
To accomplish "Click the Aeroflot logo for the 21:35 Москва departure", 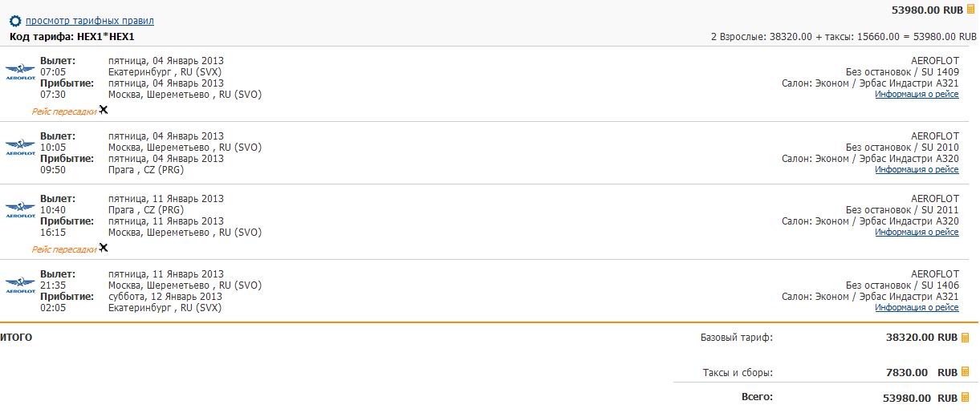I will [x=20, y=285].
